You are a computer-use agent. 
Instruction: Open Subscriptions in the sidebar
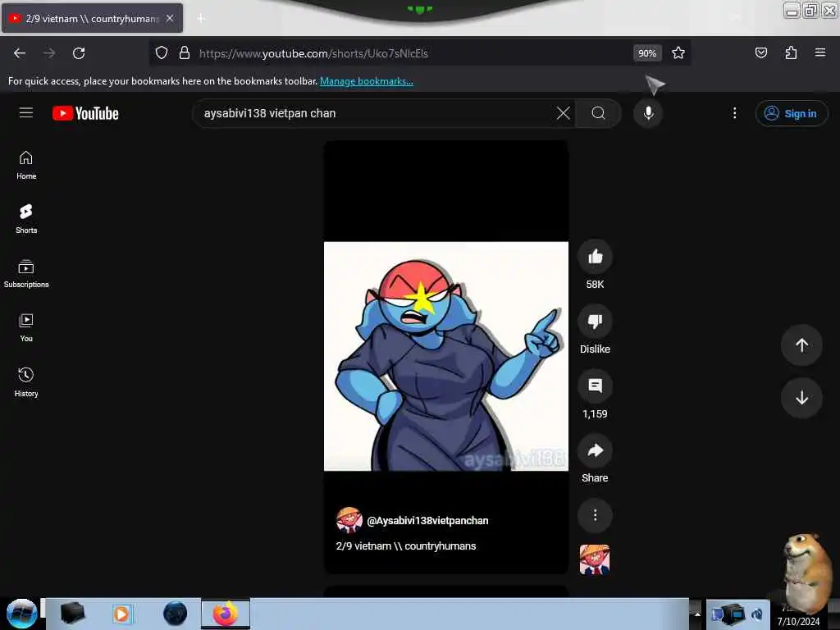25,273
